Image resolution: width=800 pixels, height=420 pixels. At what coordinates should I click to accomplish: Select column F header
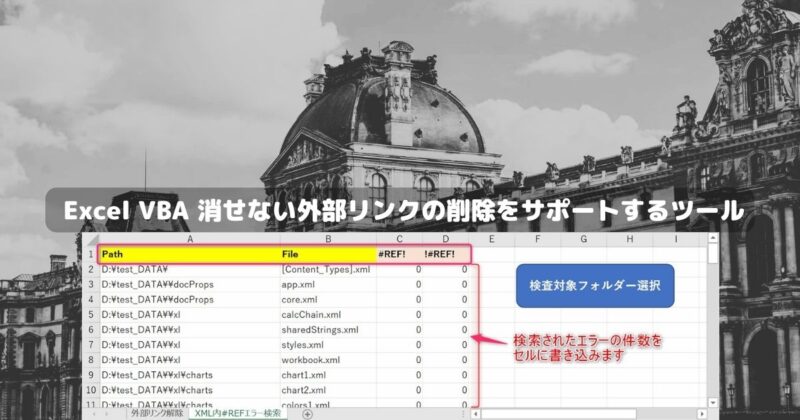pos(537,240)
